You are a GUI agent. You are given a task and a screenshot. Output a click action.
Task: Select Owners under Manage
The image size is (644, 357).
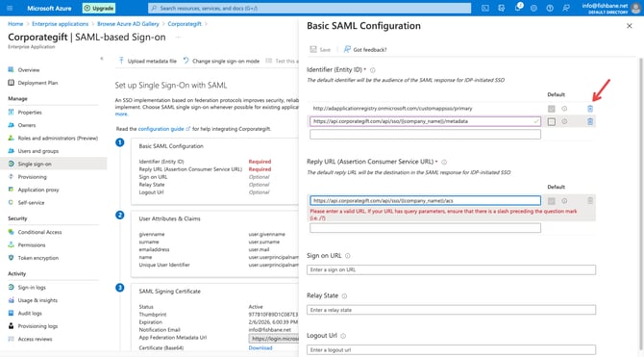coord(27,125)
